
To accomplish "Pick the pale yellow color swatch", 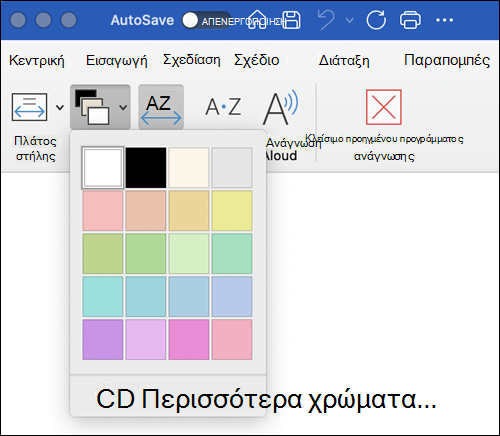I will (232, 211).
